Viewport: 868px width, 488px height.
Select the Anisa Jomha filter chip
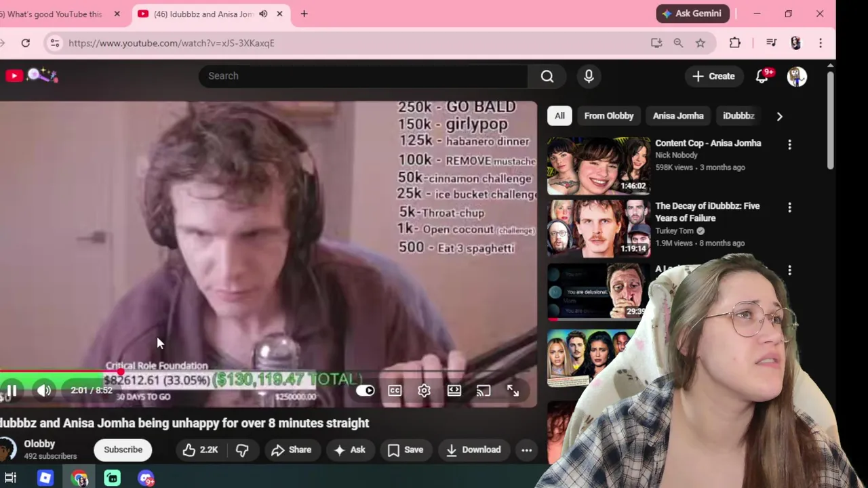coord(678,116)
